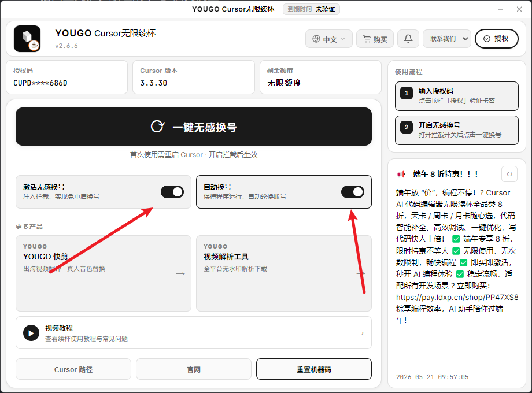Screen dimensions: 532x393
Task: Open the 中文 language dropdown
Action: 329,39
